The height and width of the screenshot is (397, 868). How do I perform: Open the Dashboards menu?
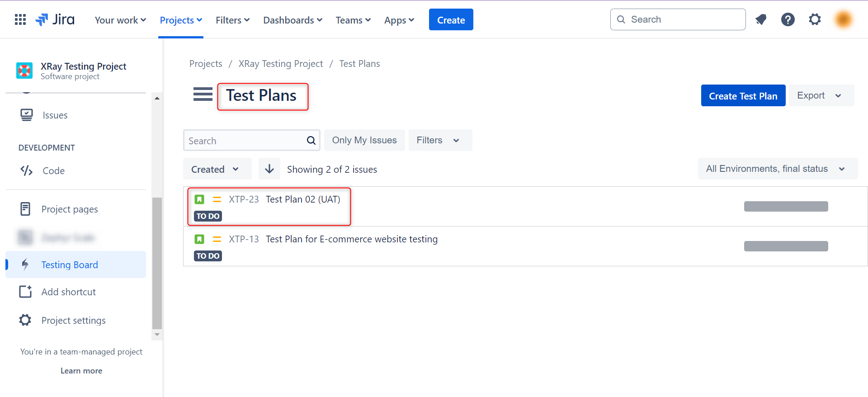coord(292,20)
